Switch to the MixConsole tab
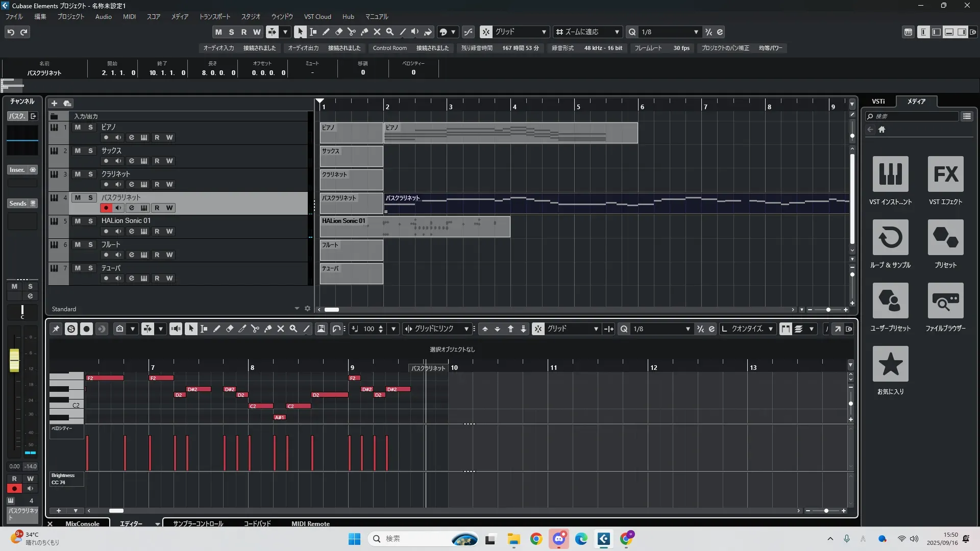980x551 pixels. 82,523
